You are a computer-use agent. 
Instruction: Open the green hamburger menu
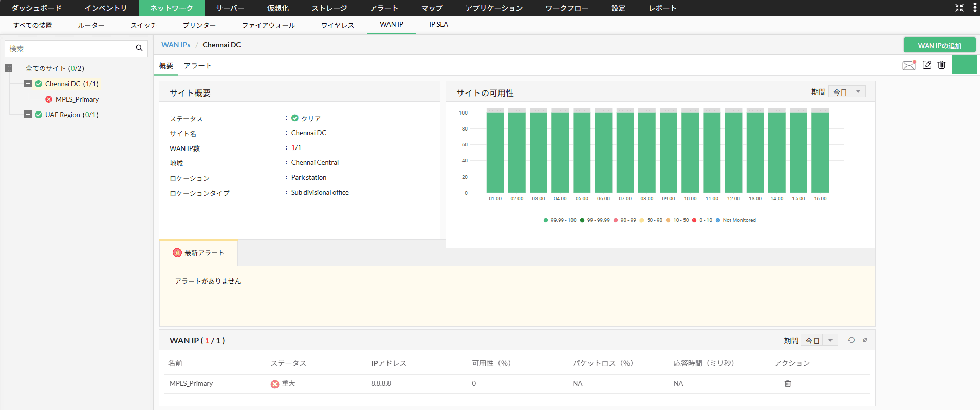pyautogui.click(x=965, y=65)
